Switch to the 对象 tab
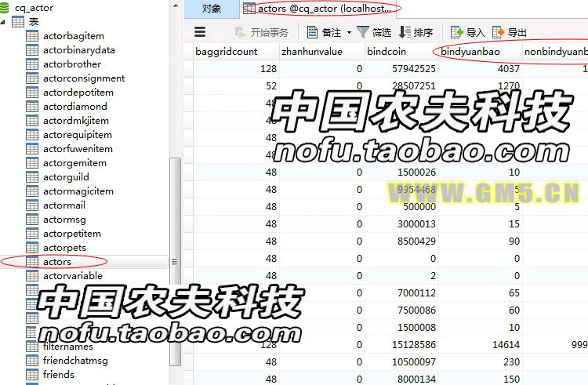Screen dimensions: 588x385 tap(211, 9)
